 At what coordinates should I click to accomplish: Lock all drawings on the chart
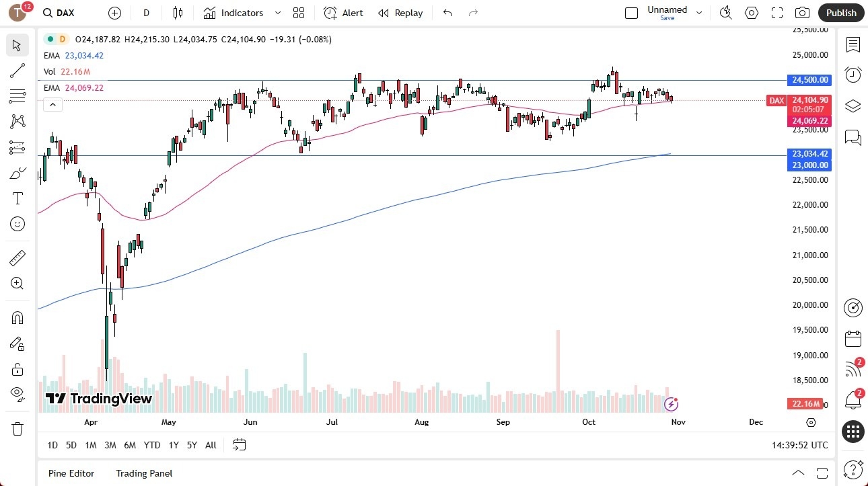pyautogui.click(x=17, y=369)
